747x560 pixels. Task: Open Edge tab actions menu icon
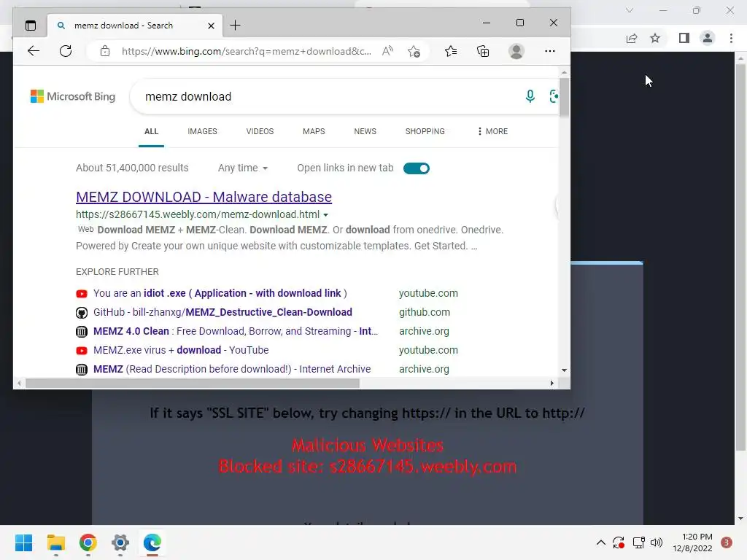tap(31, 26)
